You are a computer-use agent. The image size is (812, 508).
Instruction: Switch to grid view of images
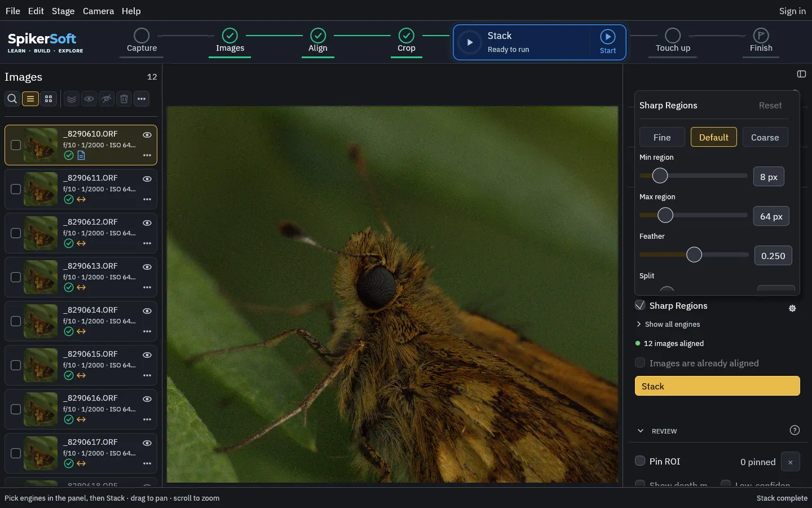48,99
